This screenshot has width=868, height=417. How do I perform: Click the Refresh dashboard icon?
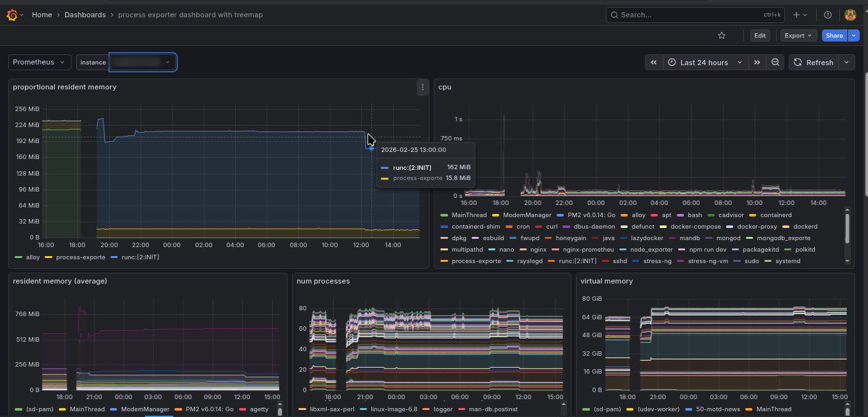813,62
